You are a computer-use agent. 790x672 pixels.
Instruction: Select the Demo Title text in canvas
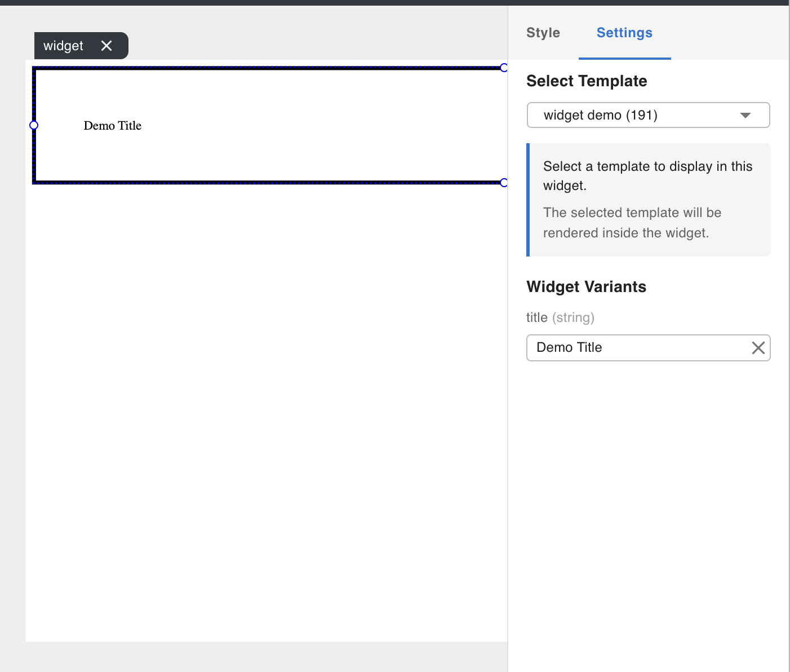(112, 126)
